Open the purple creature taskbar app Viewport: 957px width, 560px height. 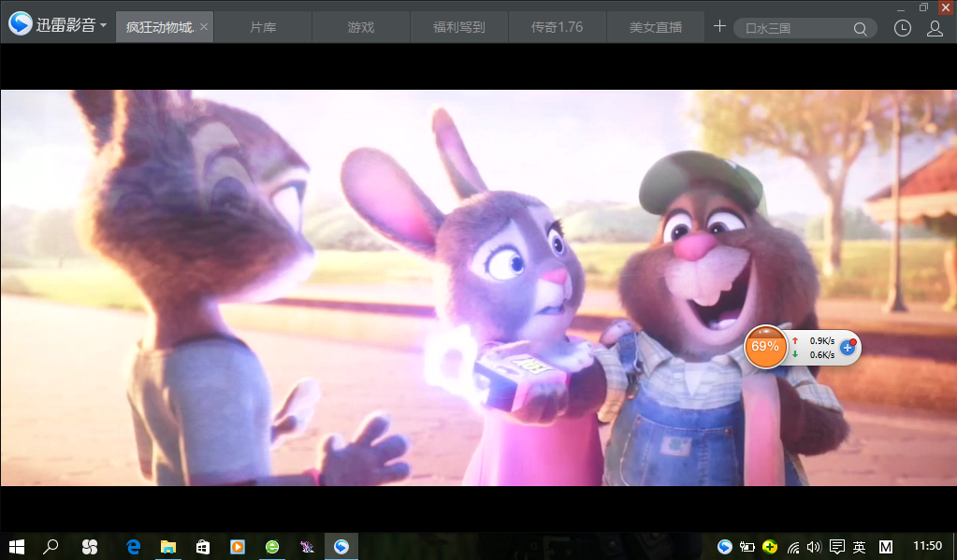click(x=307, y=547)
